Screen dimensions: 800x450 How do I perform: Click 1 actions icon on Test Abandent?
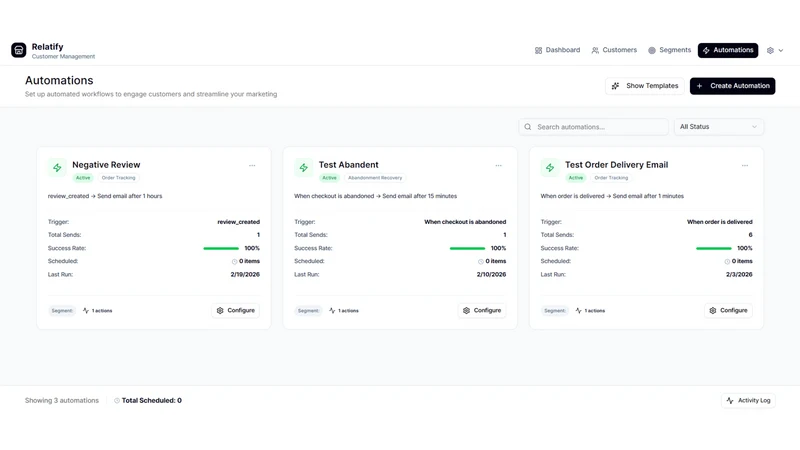point(332,311)
